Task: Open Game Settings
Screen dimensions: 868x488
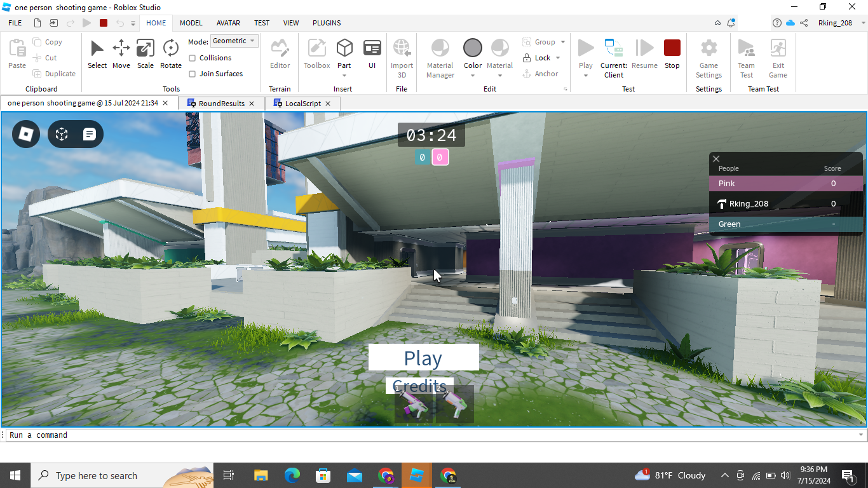Action: click(x=709, y=58)
